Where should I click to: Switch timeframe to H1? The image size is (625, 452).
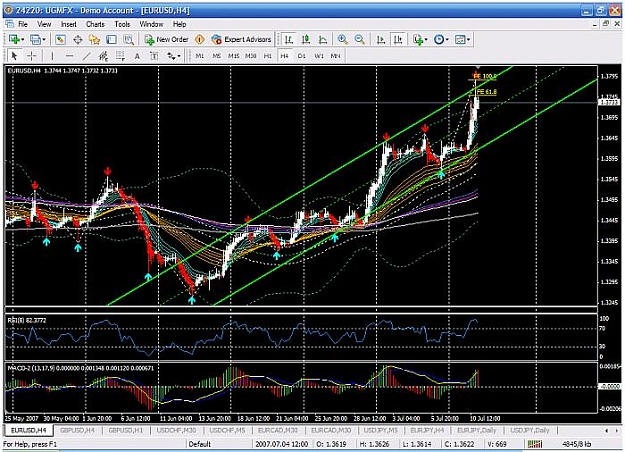[267, 56]
